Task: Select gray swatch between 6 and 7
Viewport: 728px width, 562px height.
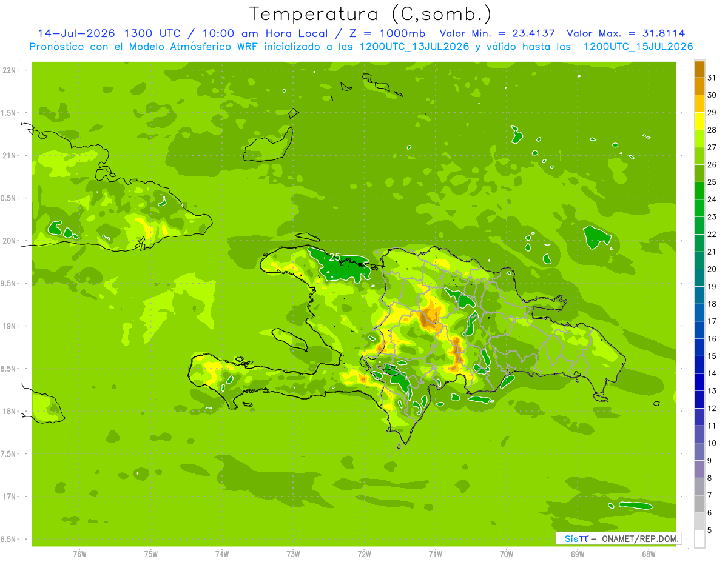Action: click(699, 504)
